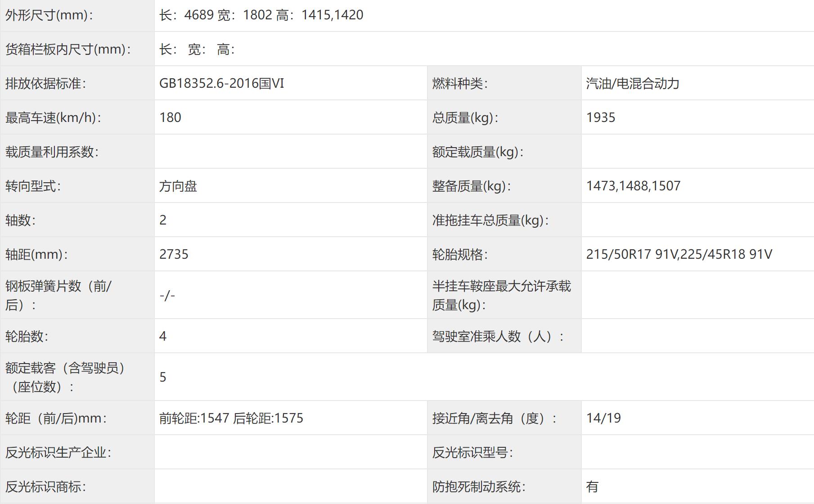Click the 排放依据标准 label
Viewport: 814px width, 504px height.
point(46,83)
